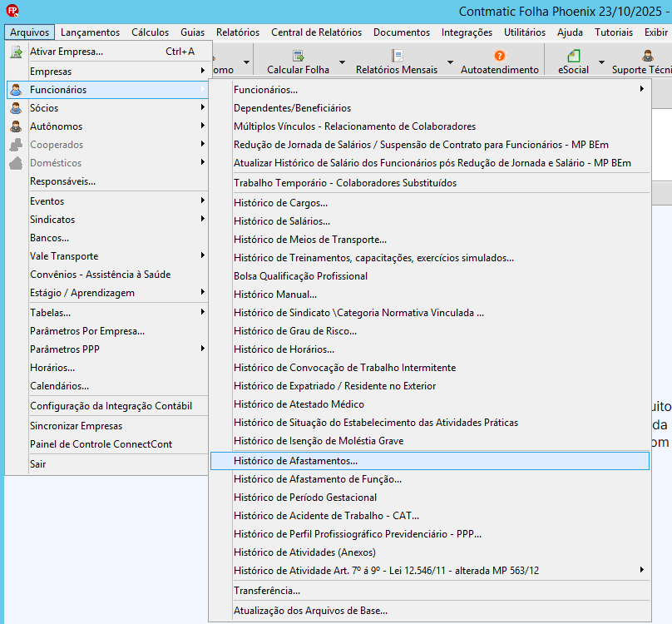This screenshot has height=624, width=672.
Task: Select Bancos... menu entry
Action: click(107, 238)
